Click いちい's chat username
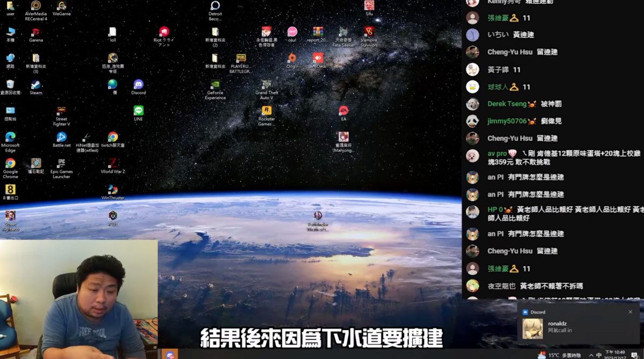Image resolution: width=644 pixels, height=359 pixels. 498,35
